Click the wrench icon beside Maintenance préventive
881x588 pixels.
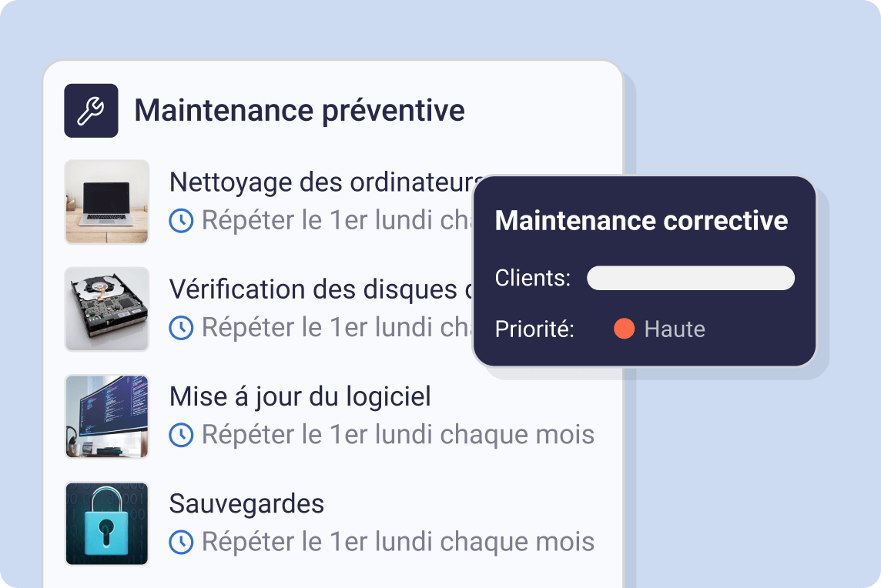pos(91,111)
